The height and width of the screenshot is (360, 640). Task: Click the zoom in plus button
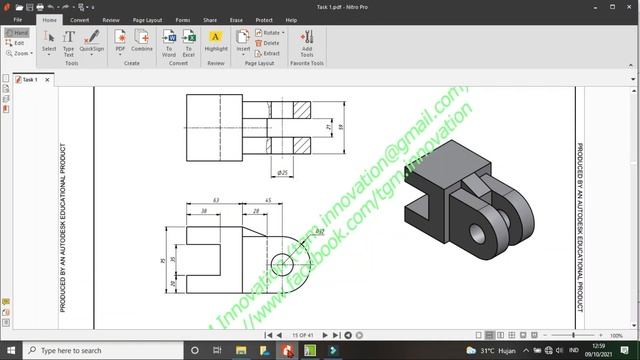tap(601, 335)
